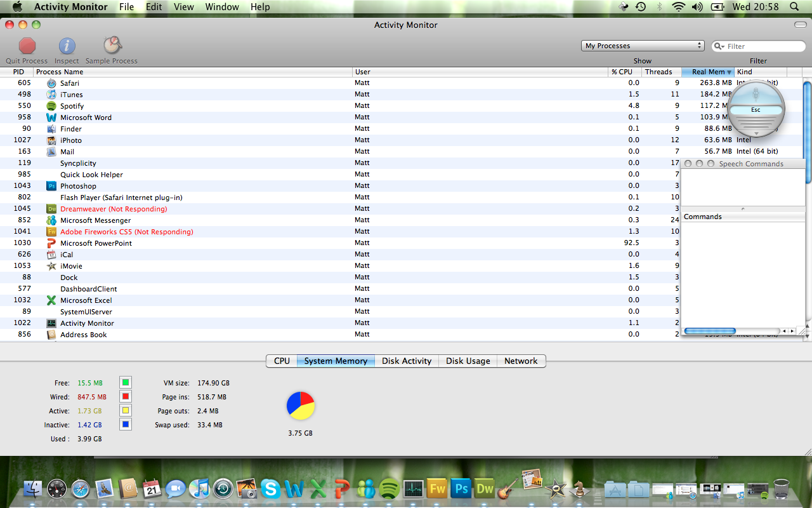The width and height of the screenshot is (812, 508).
Task: Click the Wi-Fi icon in the menu bar
Action: (679, 7)
